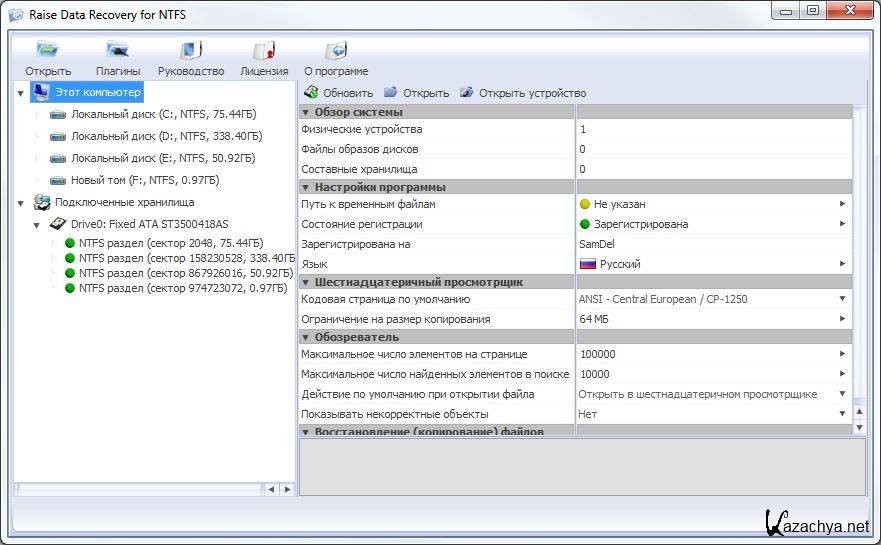881x545 pixels.
Task: Click the Обновить refresh icon
Action: coord(311,93)
